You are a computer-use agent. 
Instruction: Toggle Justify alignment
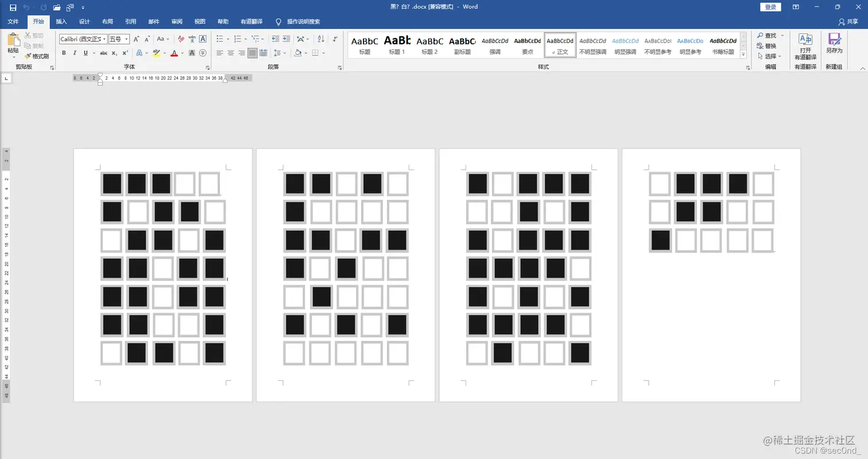pyautogui.click(x=253, y=53)
